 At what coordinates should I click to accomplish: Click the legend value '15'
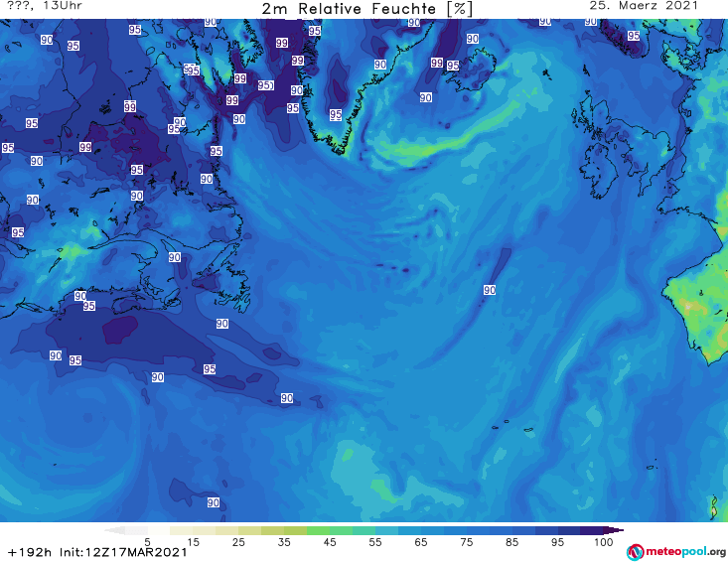pyautogui.click(x=193, y=542)
